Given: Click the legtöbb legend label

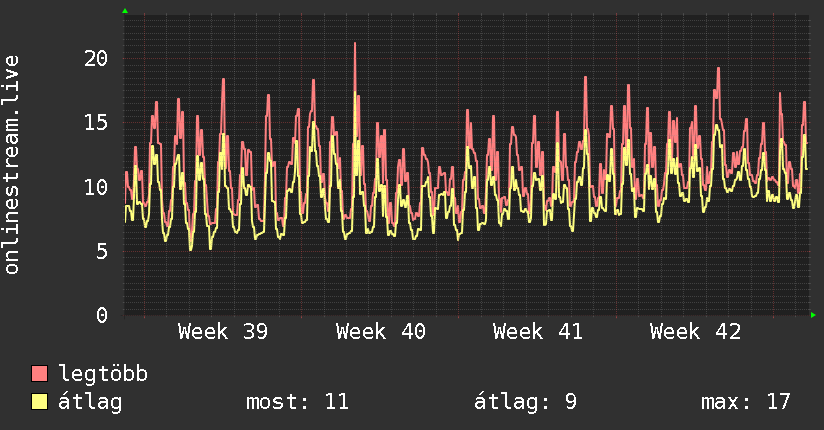Looking at the screenshot, I should point(102,374).
